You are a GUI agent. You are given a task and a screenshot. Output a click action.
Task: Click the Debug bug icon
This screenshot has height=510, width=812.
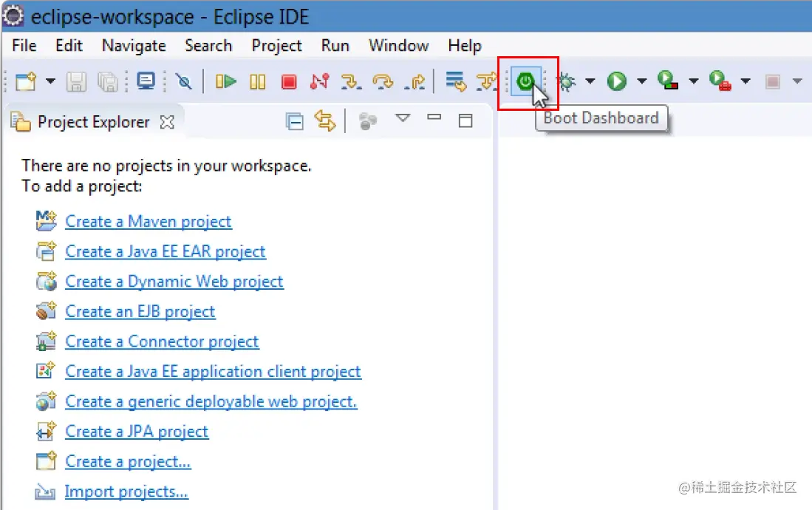(566, 82)
